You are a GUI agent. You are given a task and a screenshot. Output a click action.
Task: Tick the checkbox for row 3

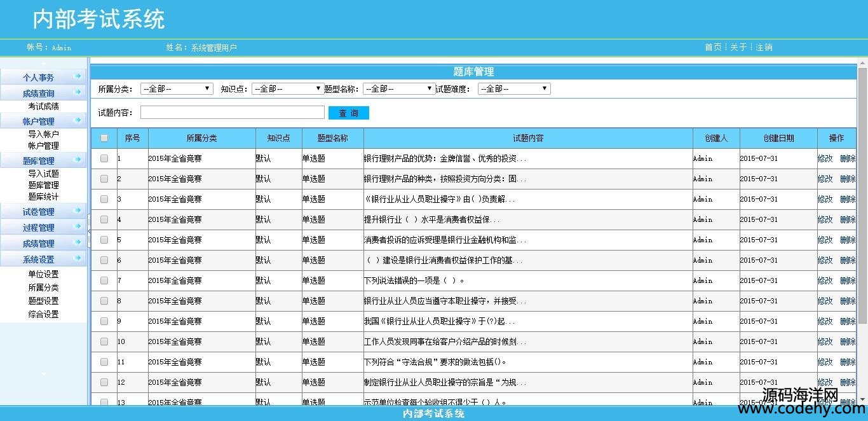[x=104, y=199]
